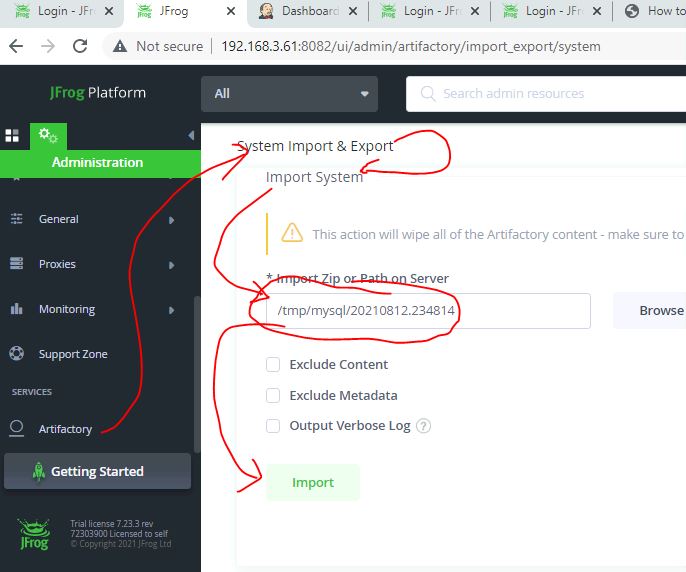Click the Support Zone lifebuoy icon
686x572 pixels.
tap(17, 354)
